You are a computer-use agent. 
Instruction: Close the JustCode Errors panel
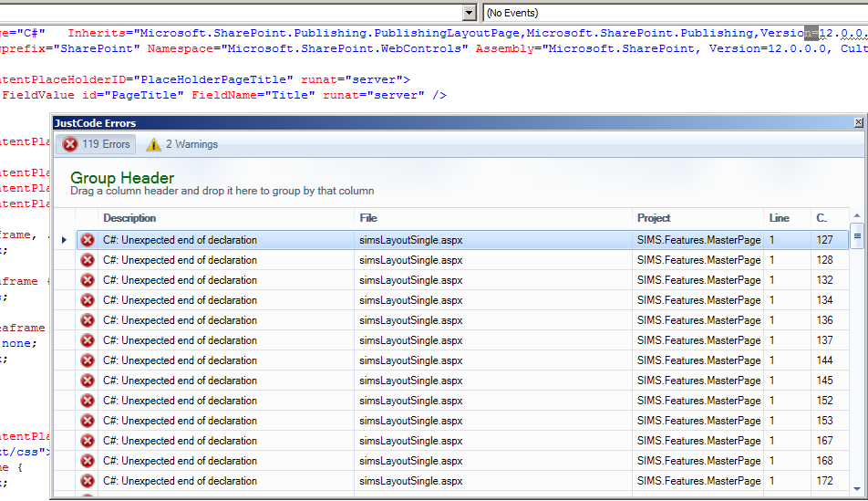pos(858,122)
